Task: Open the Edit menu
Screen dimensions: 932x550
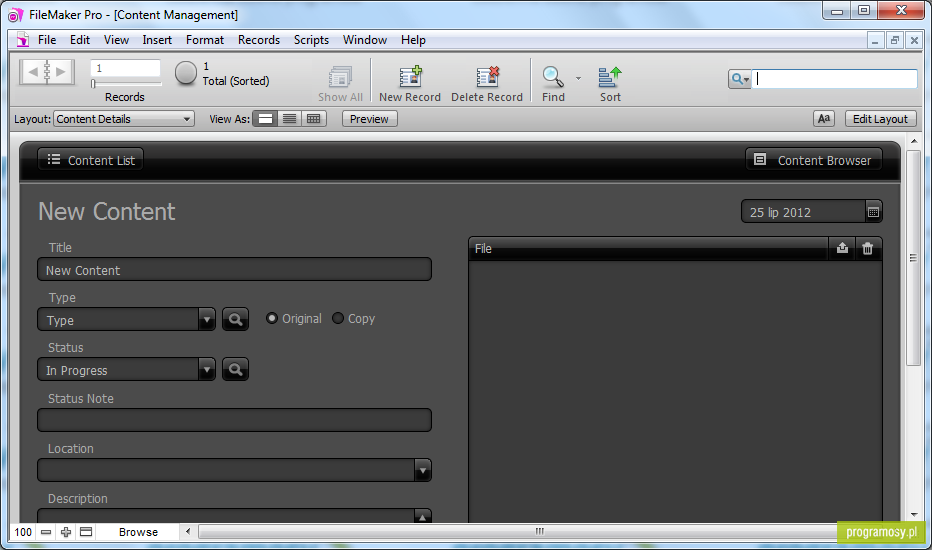Action: (80, 40)
